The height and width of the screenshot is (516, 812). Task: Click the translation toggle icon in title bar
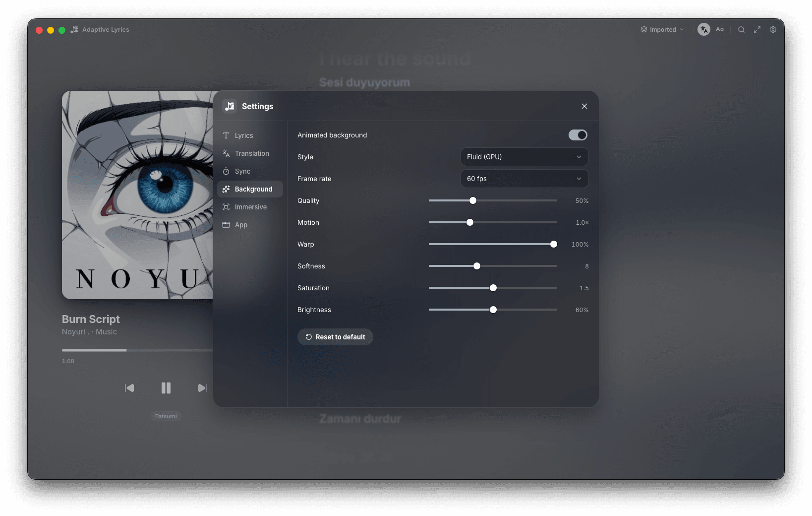click(x=704, y=30)
